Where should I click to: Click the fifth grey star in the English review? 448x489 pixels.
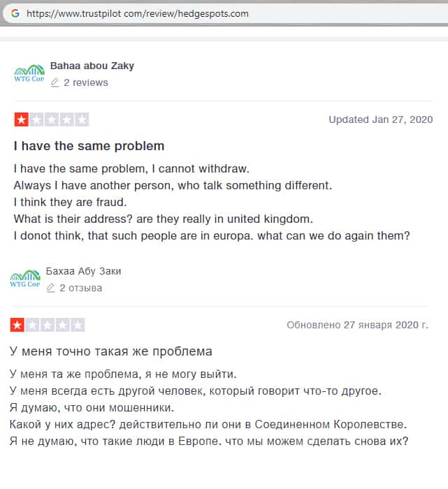[82, 119]
